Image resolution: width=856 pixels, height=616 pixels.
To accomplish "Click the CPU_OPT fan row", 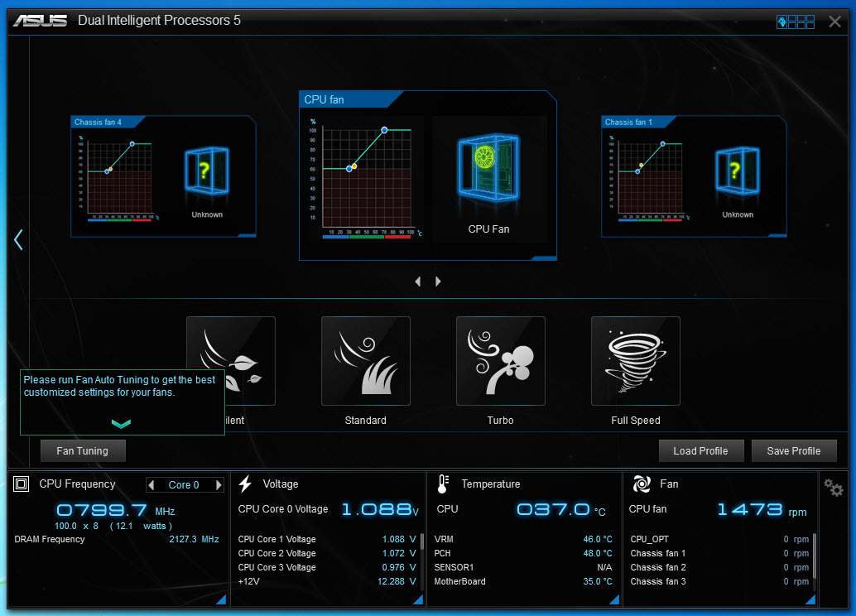I will coord(719,539).
